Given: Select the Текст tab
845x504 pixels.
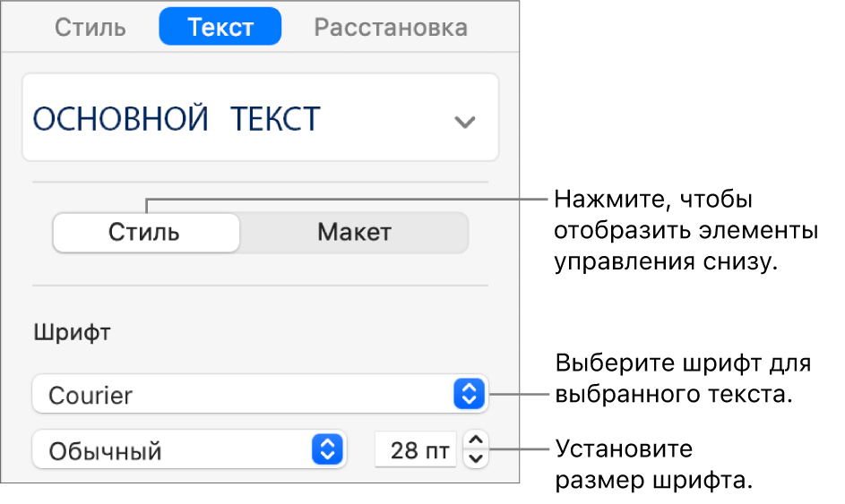Looking at the screenshot, I should click(220, 26).
